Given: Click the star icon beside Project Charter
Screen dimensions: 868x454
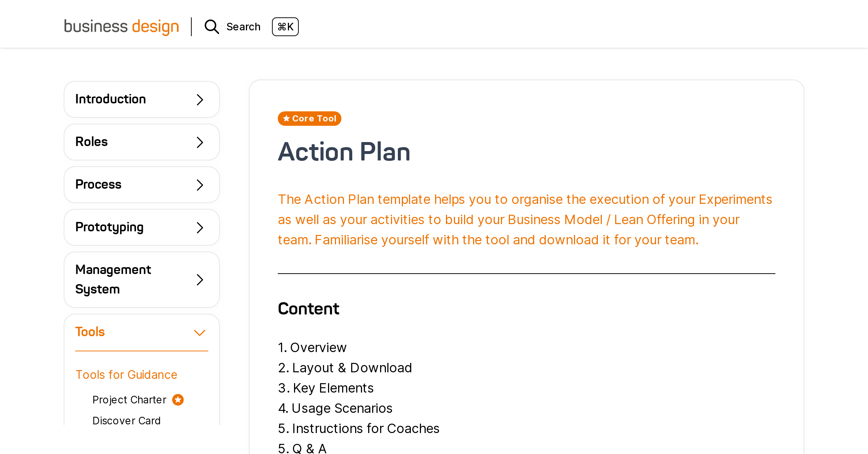Looking at the screenshot, I should coord(178,399).
